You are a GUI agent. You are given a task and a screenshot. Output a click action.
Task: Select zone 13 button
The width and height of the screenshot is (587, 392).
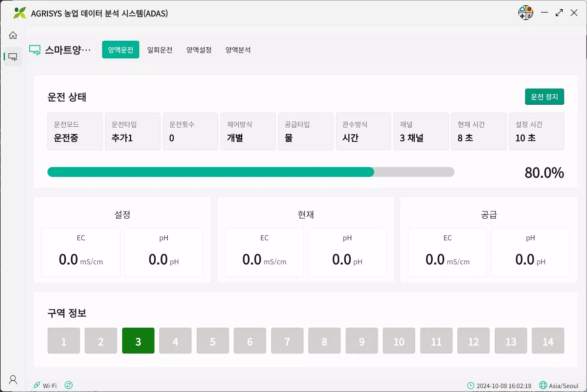(x=511, y=340)
